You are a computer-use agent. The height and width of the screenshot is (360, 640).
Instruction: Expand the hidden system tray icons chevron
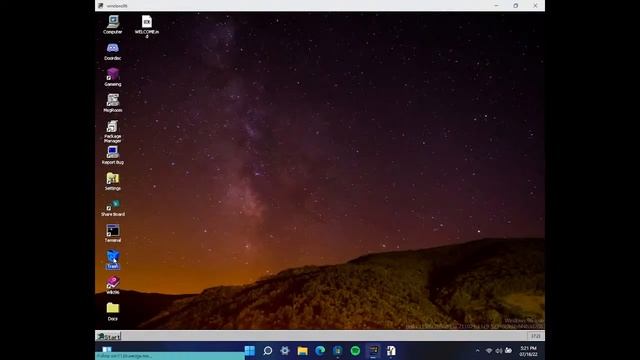(478, 351)
